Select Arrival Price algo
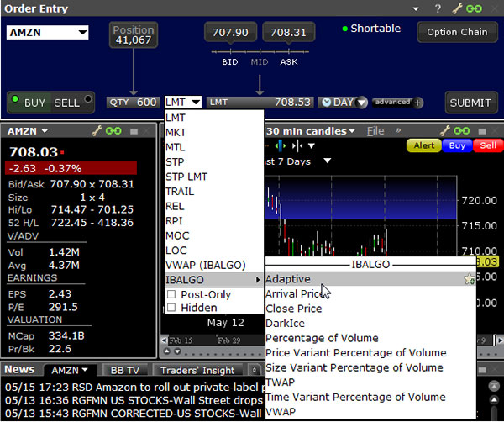The image size is (504, 422). tap(370, 293)
